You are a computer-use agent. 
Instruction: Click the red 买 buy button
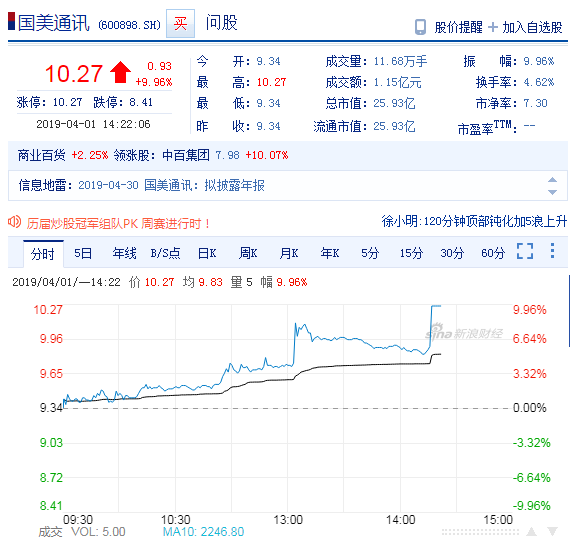point(180,24)
